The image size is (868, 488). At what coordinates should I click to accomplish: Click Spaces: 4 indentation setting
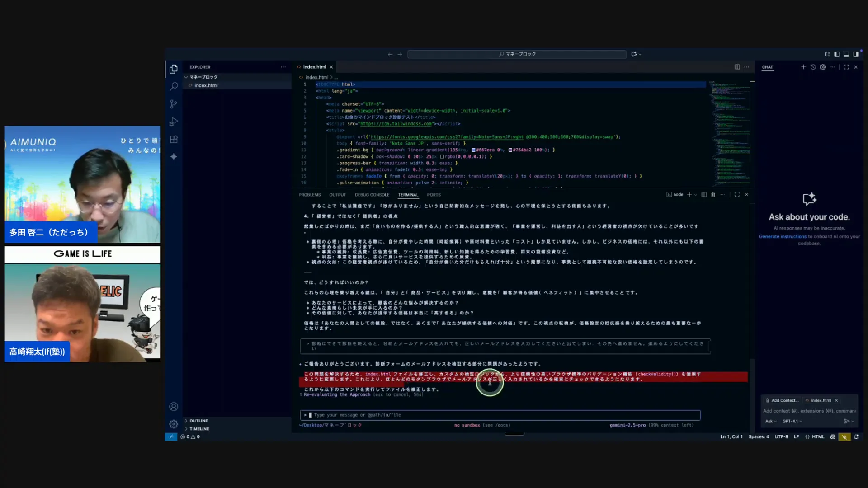[x=759, y=437]
